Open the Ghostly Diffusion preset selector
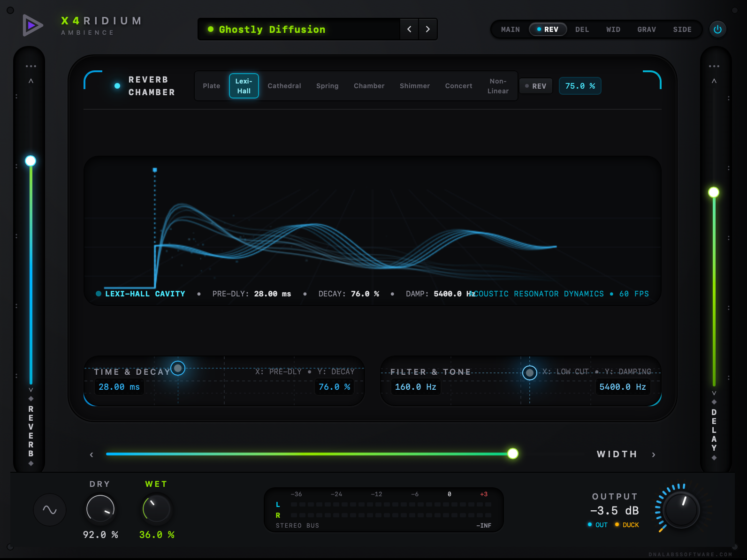747x560 pixels. (x=299, y=29)
